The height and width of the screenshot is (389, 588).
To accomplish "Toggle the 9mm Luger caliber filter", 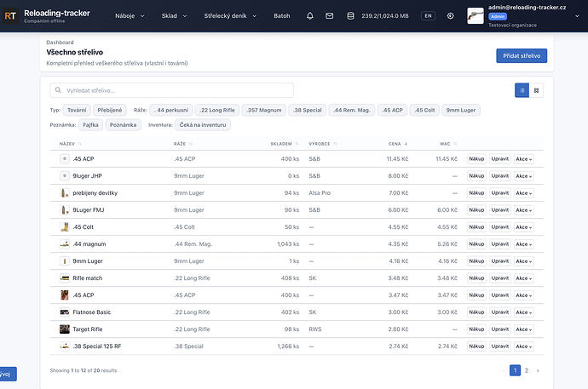I will tap(460, 110).
